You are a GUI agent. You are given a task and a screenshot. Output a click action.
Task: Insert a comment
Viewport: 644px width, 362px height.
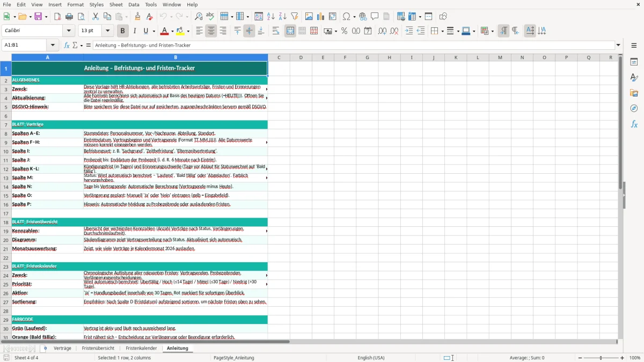(375, 17)
